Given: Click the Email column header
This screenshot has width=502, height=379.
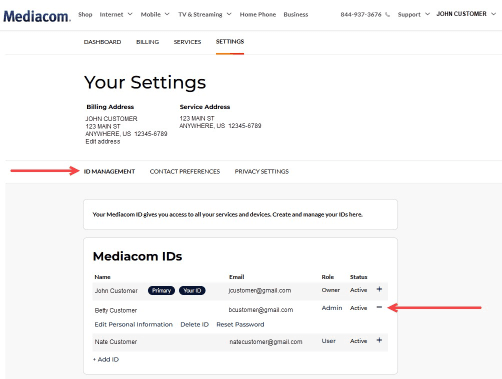Looking at the screenshot, I should (236, 277).
